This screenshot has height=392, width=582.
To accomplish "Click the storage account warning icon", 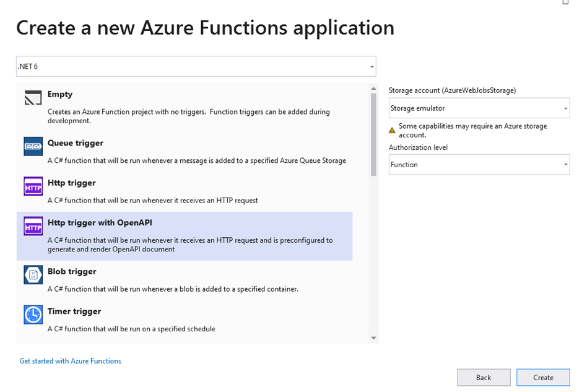I will pos(392,130).
